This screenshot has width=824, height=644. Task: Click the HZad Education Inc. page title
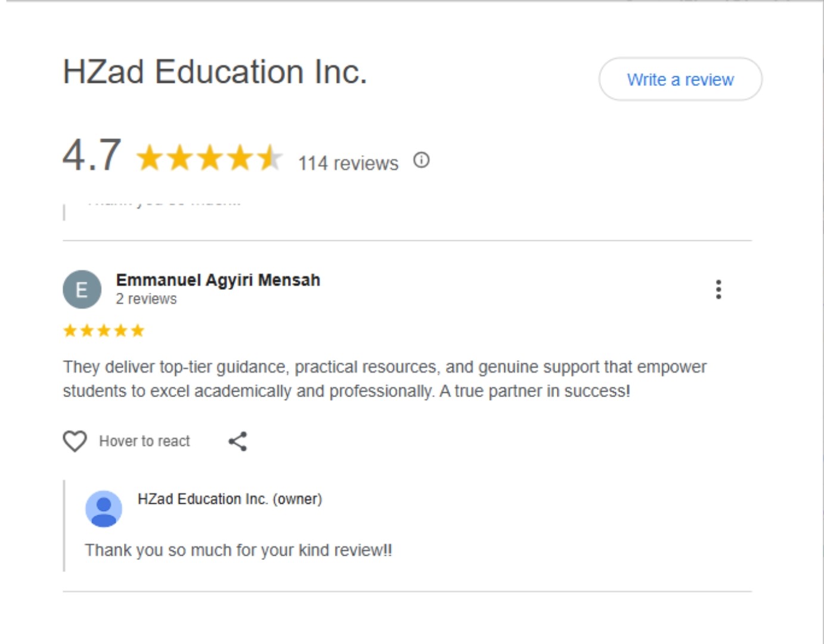click(x=215, y=72)
